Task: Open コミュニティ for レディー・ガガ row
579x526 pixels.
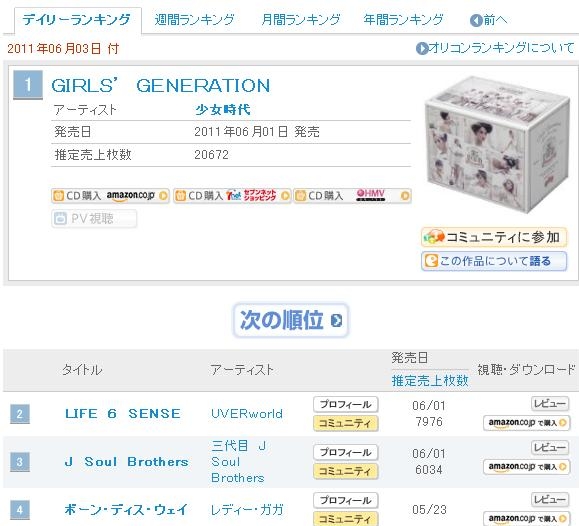Action: tap(346, 519)
